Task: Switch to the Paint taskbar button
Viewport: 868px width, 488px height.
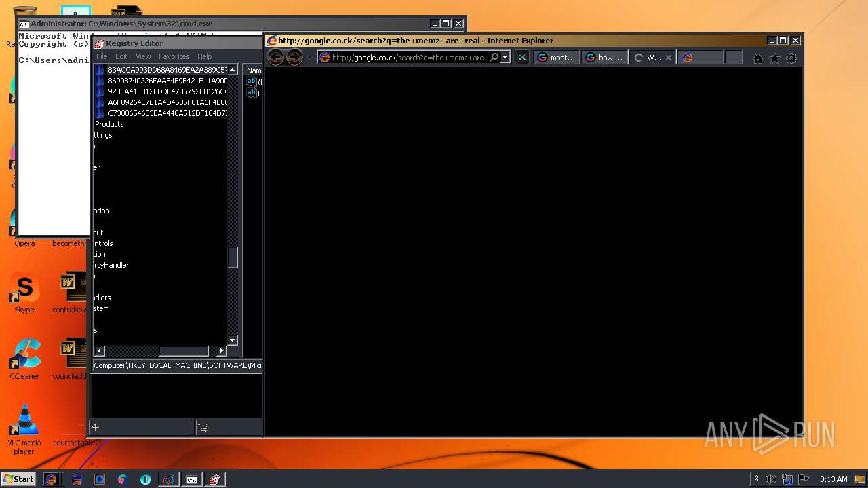Action: (168, 479)
